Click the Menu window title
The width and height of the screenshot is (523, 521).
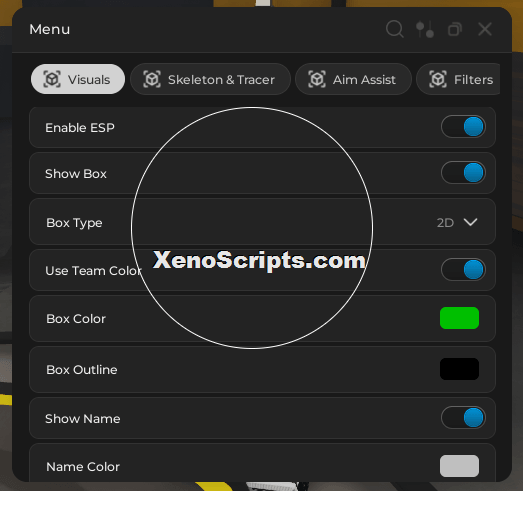click(50, 29)
